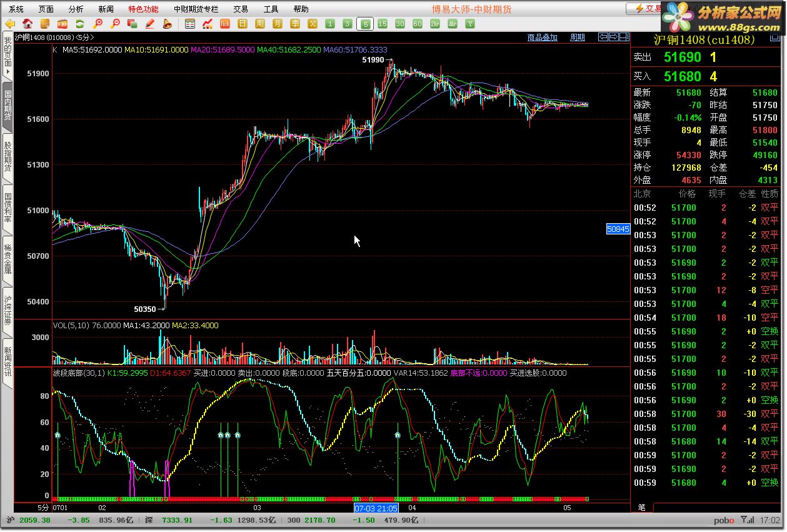This screenshot has width=787, height=532.
Task: Open the 分析 menu
Action: pyautogui.click(x=76, y=9)
